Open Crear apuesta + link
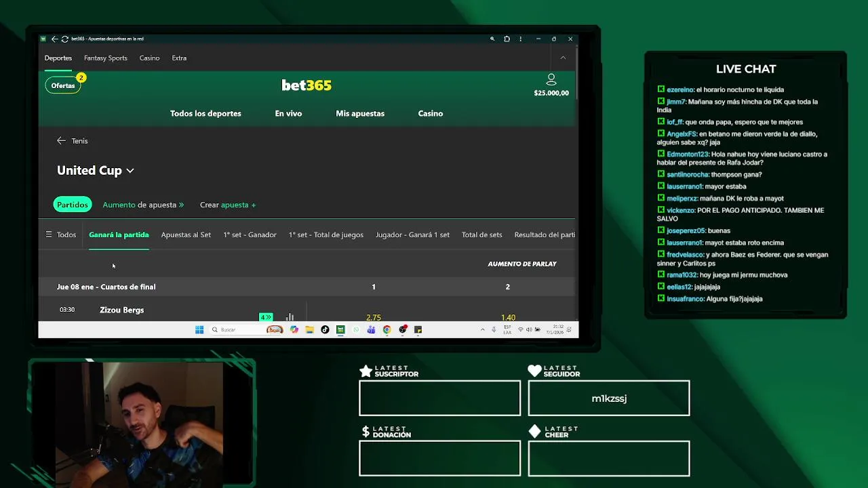This screenshot has height=488, width=868. tap(228, 205)
